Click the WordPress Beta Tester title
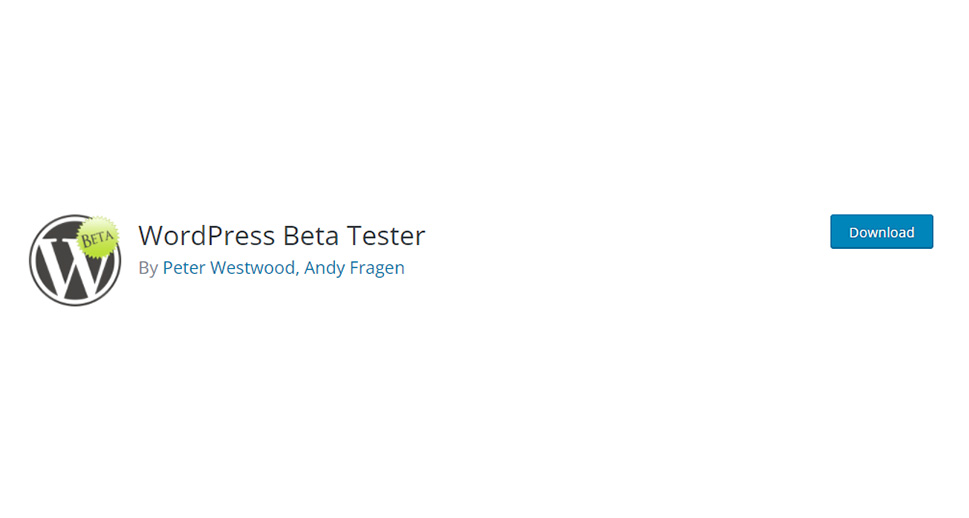969x518 pixels. click(x=282, y=236)
